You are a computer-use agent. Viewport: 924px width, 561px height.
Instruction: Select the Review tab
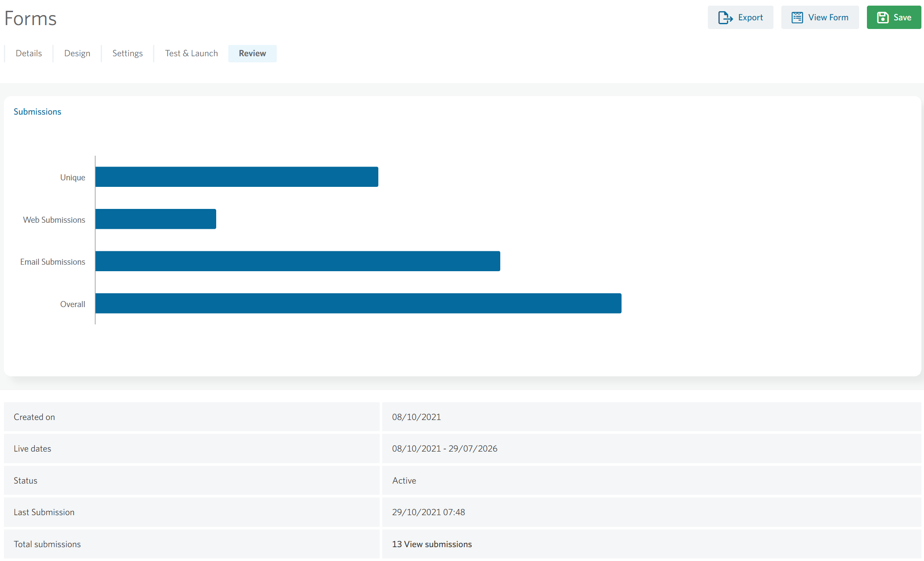click(x=253, y=53)
